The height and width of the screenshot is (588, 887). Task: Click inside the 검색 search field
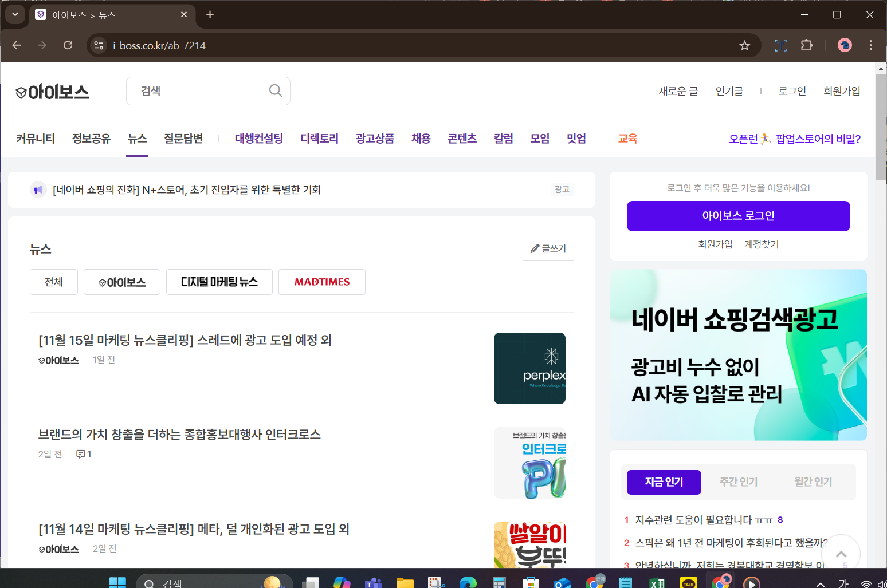point(195,90)
